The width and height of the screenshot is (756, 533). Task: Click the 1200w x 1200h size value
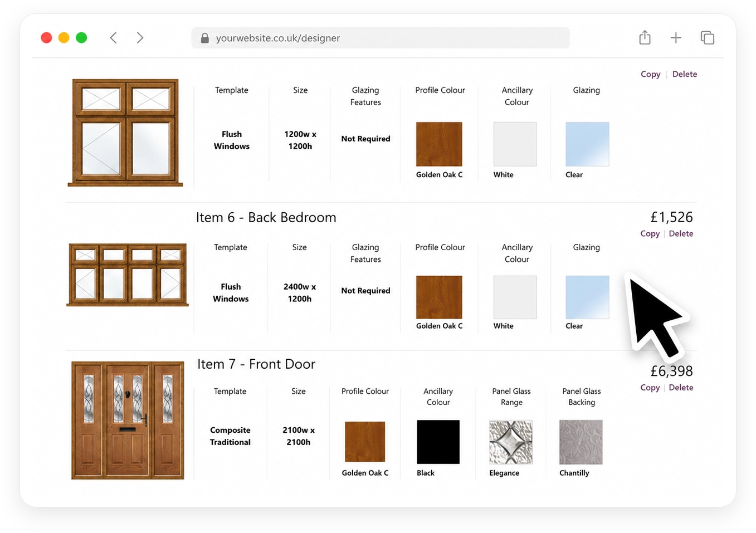point(300,140)
